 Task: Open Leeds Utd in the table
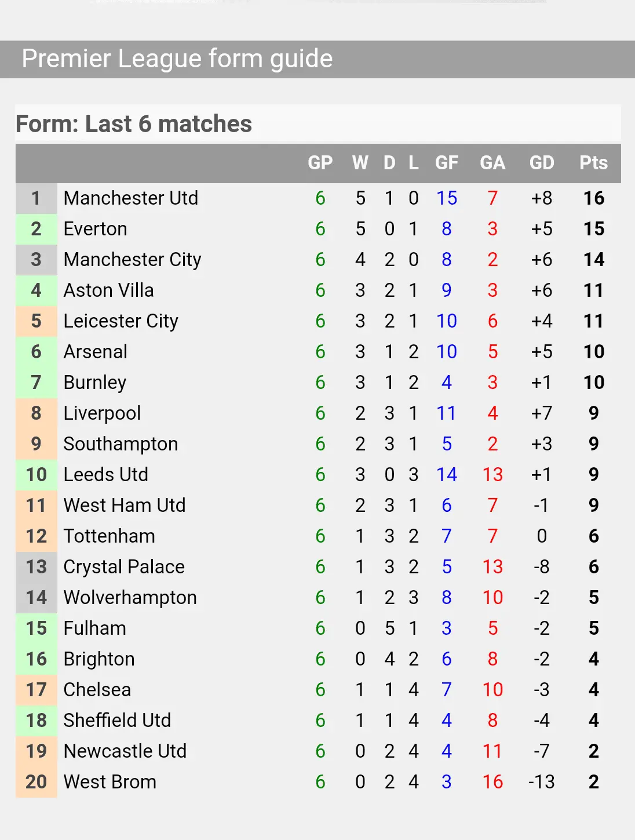tap(106, 475)
